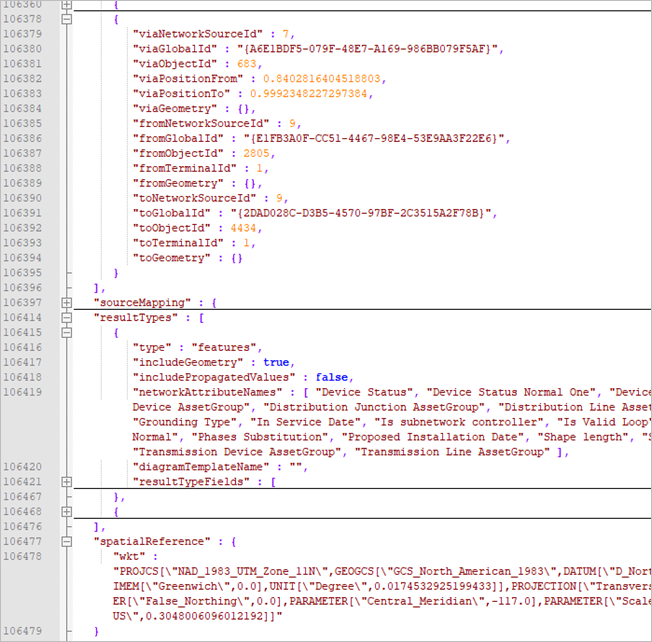Image resolution: width=652 pixels, height=642 pixels.
Task: Click the "Distribution Junction AssetGroup" string
Action: click(x=374, y=407)
